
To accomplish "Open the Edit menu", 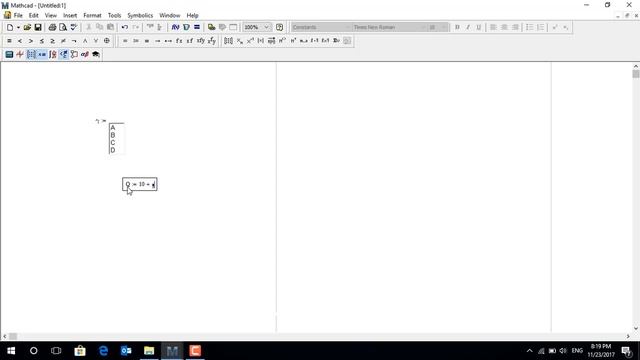I will 33,16.
